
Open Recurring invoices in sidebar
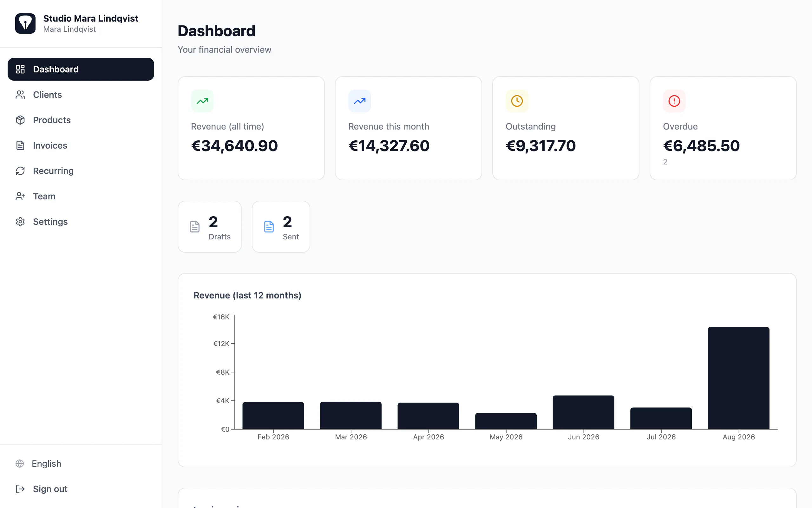point(81,171)
